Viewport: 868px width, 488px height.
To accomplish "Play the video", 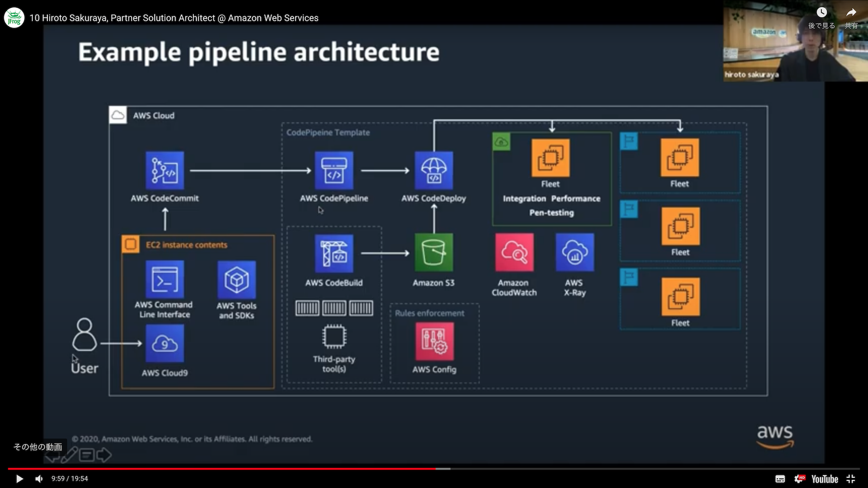I will coord(19,479).
